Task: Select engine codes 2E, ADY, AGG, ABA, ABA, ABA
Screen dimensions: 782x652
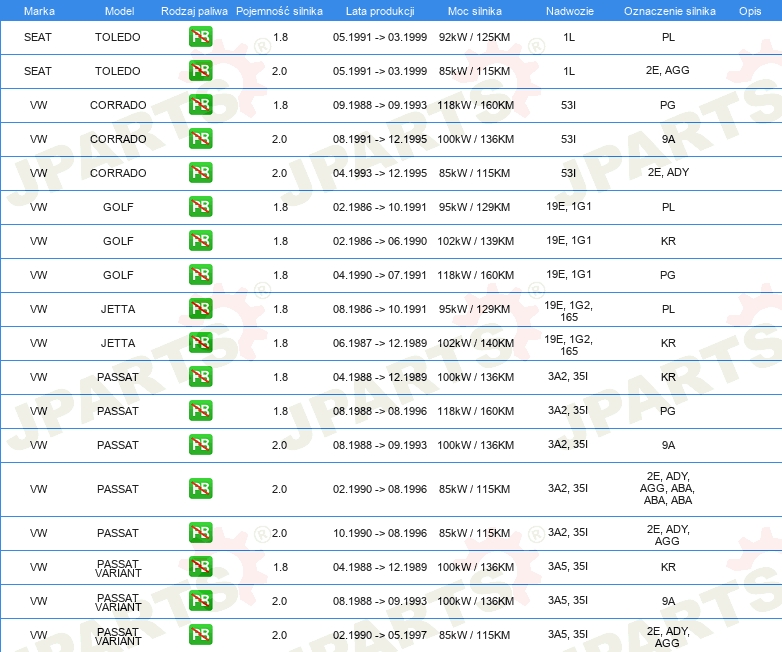Action: click(667, 488)
